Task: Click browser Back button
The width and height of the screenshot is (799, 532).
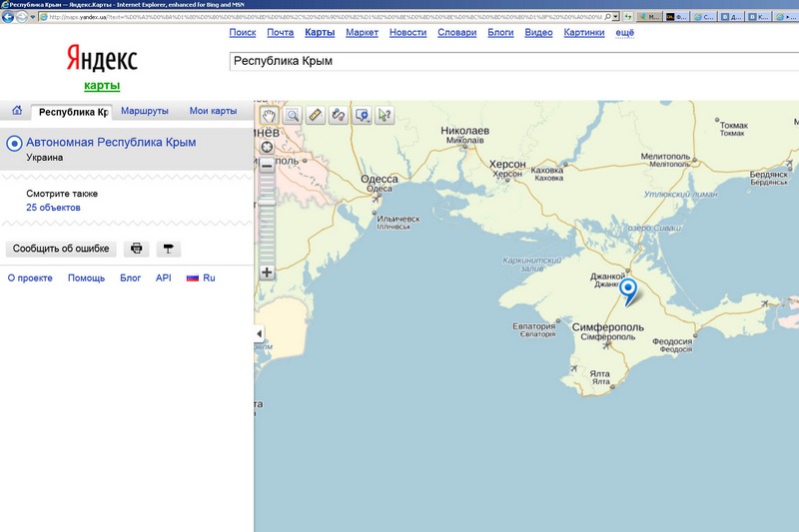Action: tap(8, 17)
